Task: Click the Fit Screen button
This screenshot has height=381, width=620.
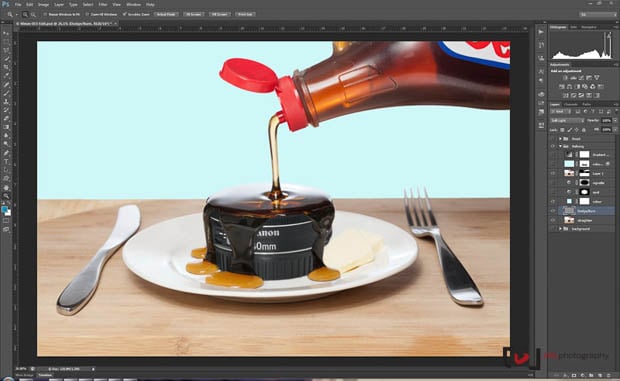Action: (x=193, y=14)
